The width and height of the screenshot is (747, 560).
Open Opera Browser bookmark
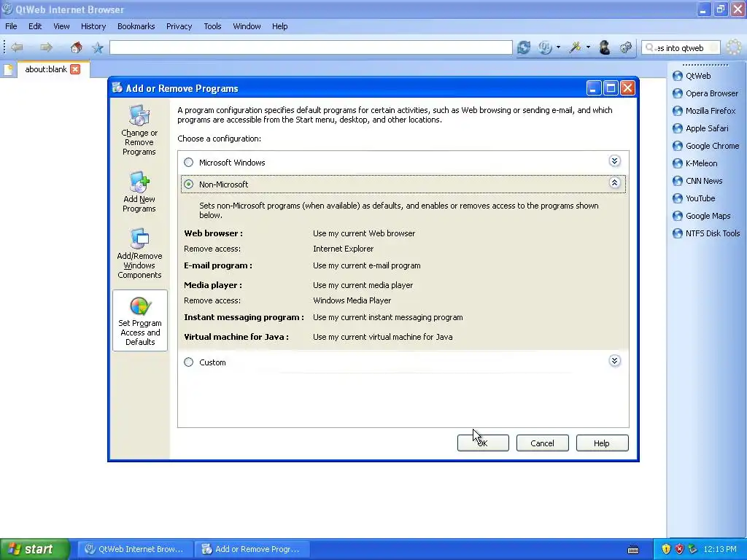[705, 93]
